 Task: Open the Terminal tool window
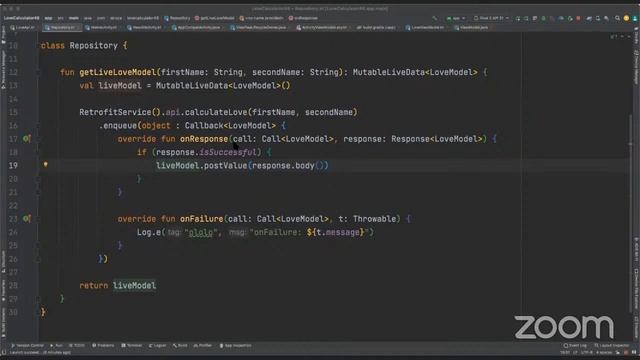click(x=132, y=345)
